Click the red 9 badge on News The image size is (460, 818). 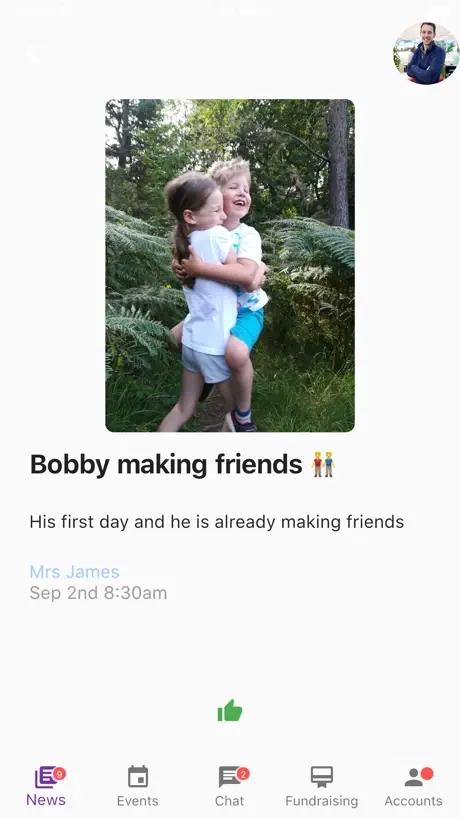coord(59,774)
